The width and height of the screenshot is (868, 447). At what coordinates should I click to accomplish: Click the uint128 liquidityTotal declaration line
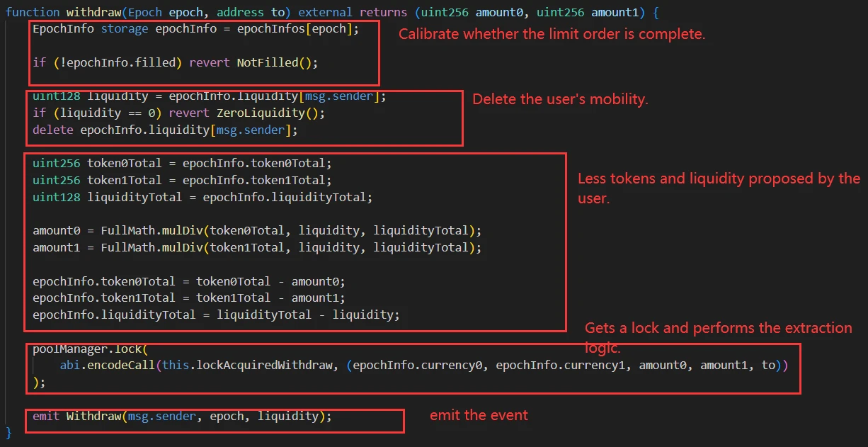tap(202, 197)
